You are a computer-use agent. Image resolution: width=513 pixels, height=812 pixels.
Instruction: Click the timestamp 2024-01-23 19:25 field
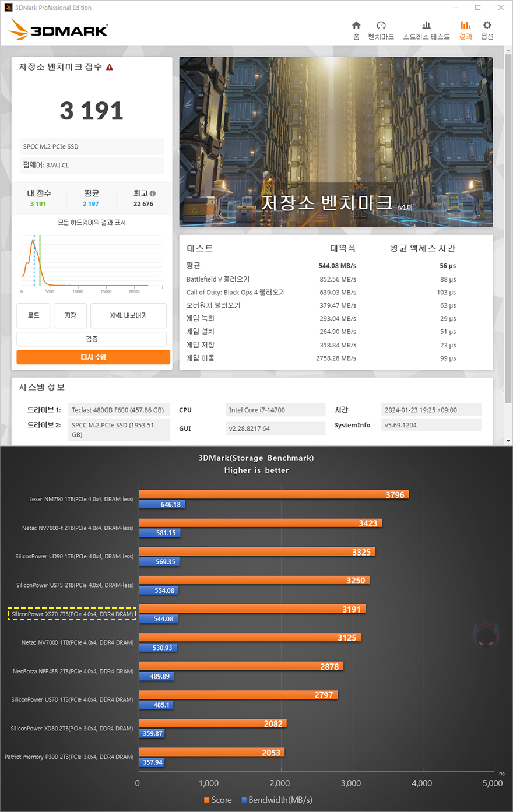pyautogui.click(x=431, y=410)
